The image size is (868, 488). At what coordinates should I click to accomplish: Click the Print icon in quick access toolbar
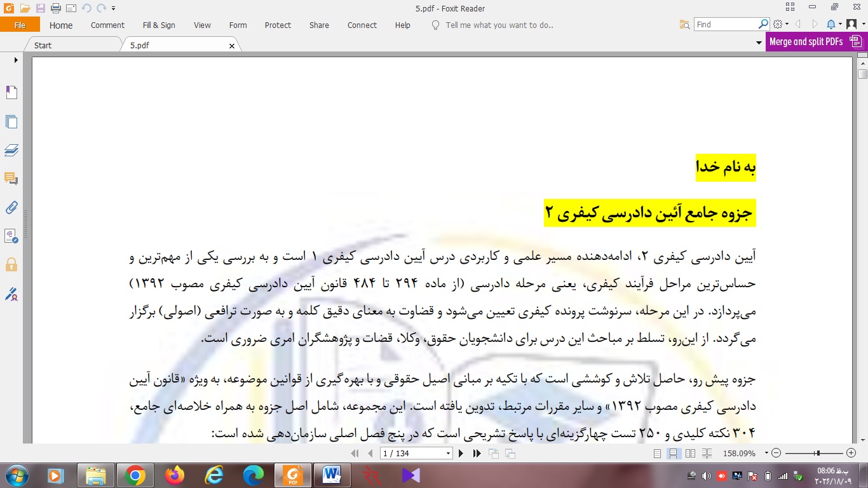(55, 8)
